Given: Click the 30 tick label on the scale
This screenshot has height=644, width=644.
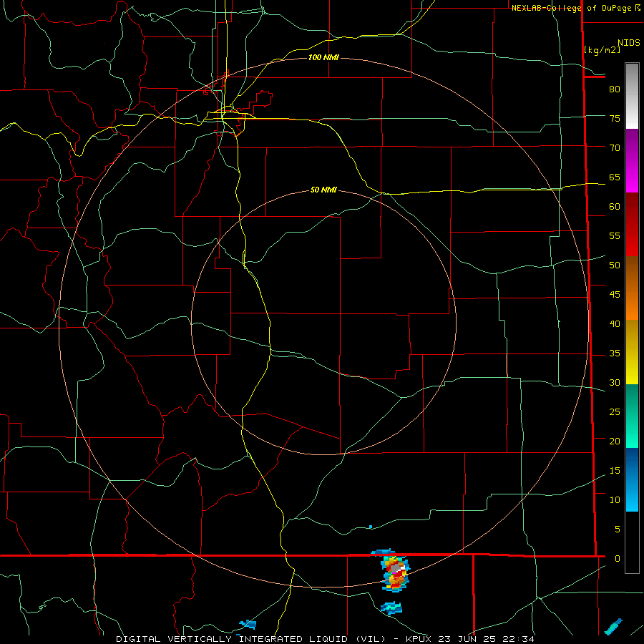Looking at the screenshot, I should tap(615, 382).
